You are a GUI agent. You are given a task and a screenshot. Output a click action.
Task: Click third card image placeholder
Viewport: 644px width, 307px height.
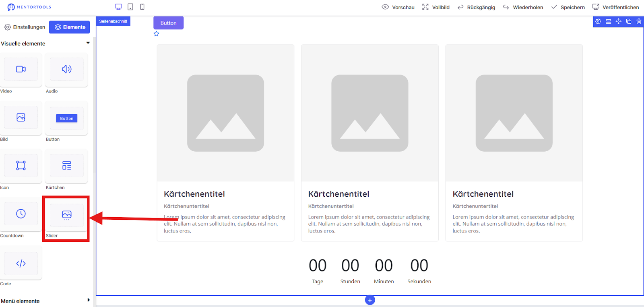click(514, 113)
